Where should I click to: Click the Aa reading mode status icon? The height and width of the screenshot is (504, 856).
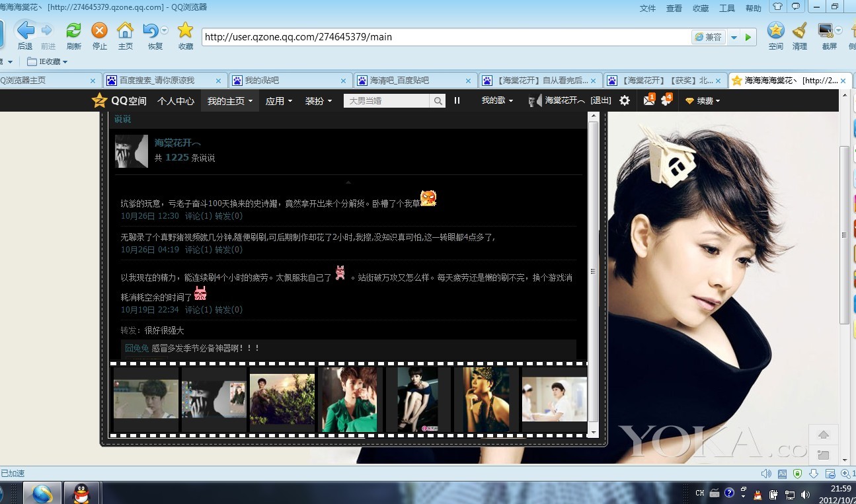[x=783, y=474]
